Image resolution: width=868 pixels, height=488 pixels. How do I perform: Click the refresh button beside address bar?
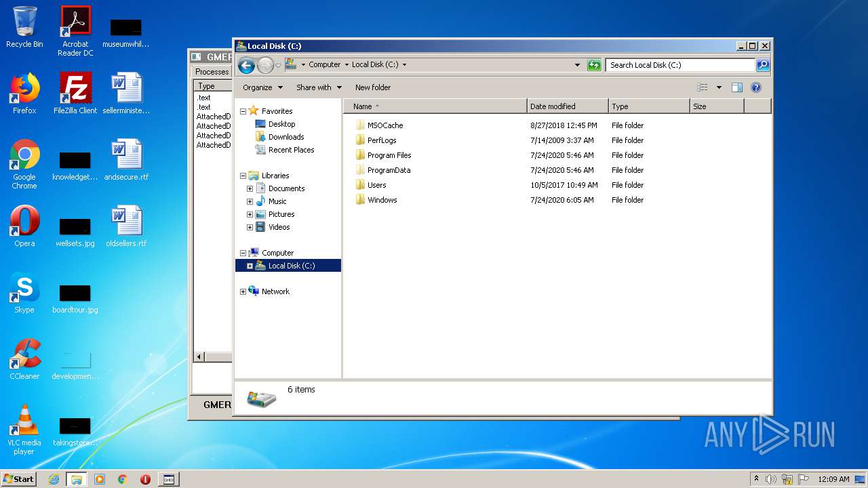(x=594, y=65)
